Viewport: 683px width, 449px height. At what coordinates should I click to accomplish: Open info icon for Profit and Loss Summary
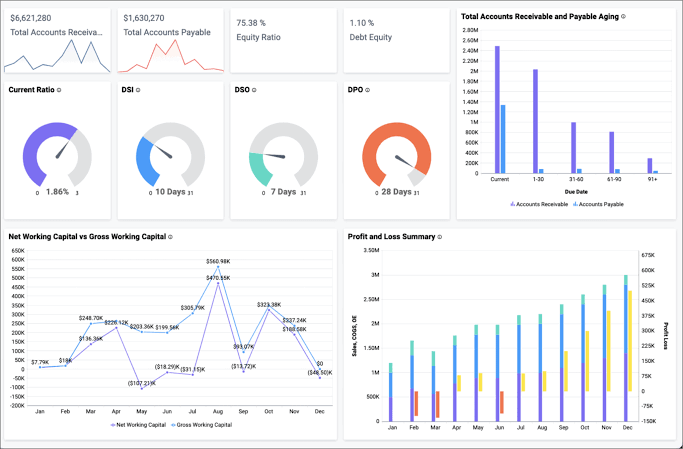(x=440, y=237)
